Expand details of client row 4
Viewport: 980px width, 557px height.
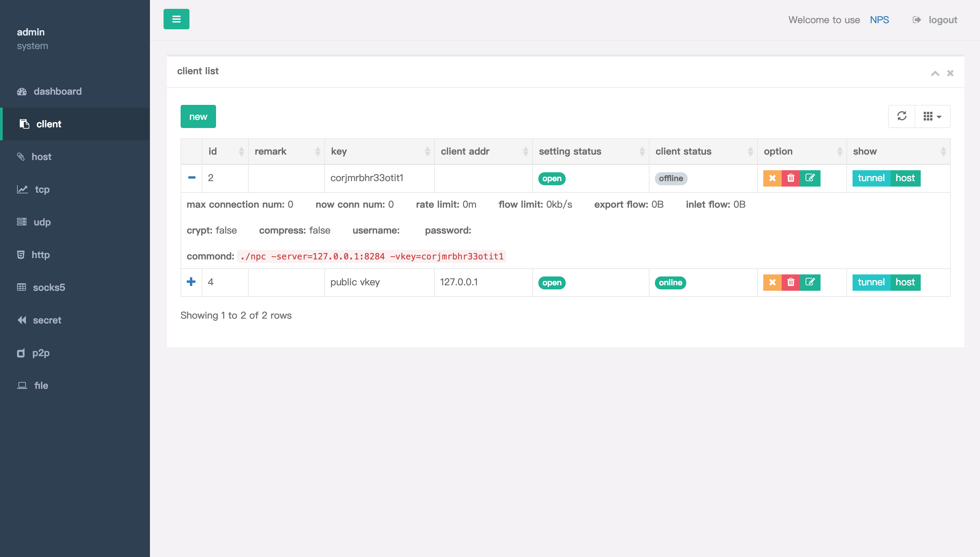point(191,282)
